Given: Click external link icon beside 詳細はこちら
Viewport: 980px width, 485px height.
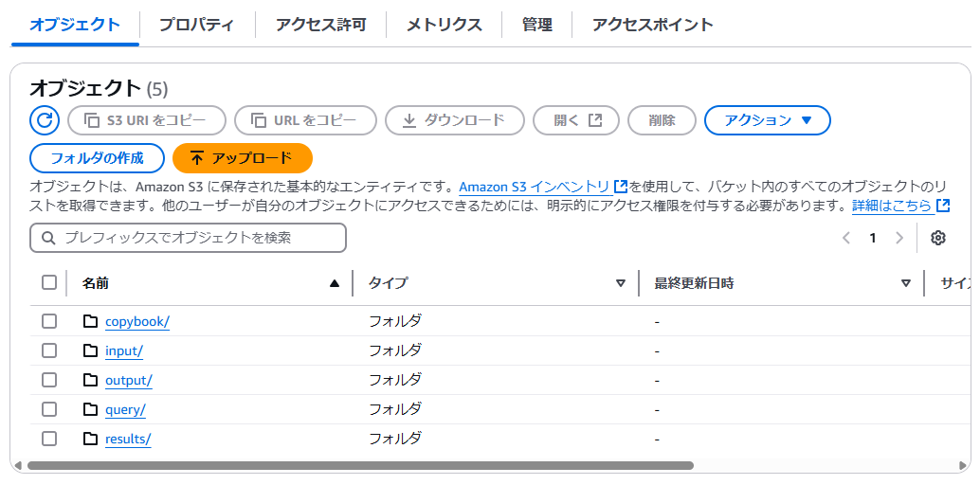Looking at the screenshot, I should 943,205.
